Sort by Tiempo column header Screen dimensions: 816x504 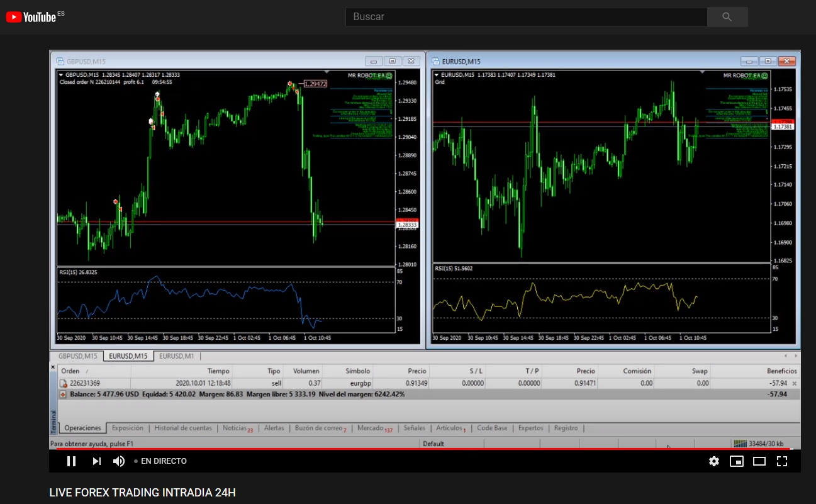[182, 371]
